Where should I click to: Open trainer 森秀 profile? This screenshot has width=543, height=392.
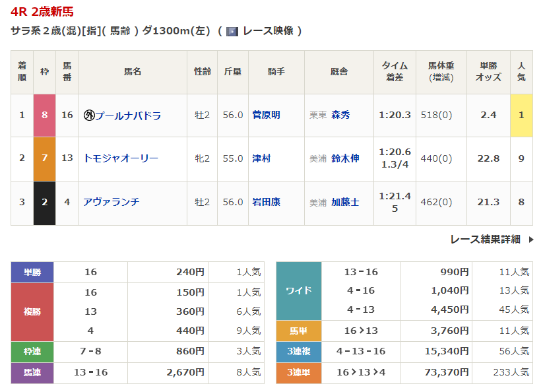click(x=340, y=115)
